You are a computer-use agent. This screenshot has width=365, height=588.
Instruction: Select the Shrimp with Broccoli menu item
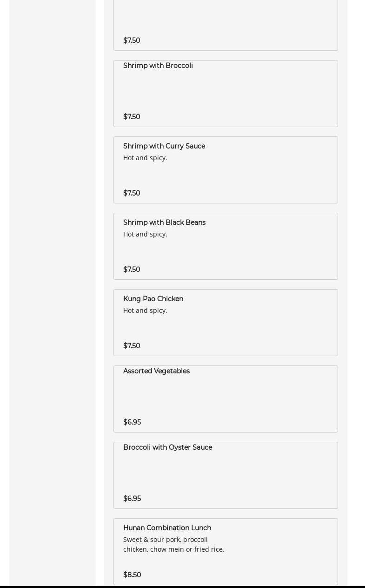[x=158, y=66]
